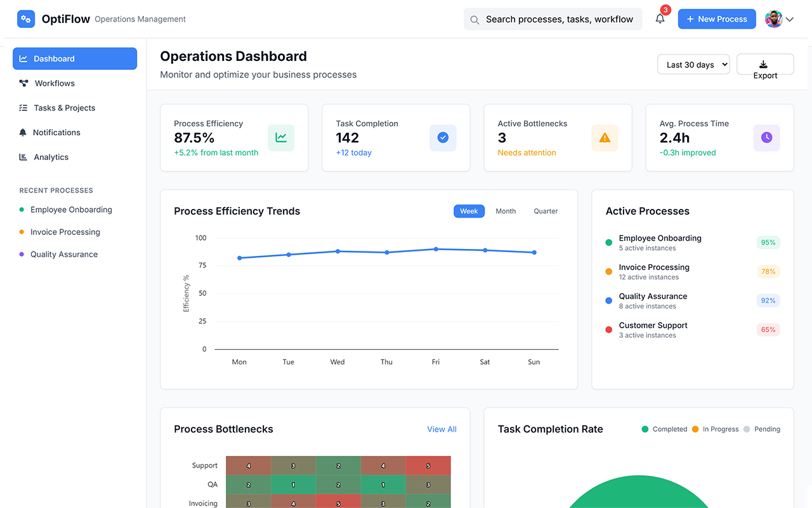812x508 pixels.
Task: Click the Analytics bar chart icon
Action: point(23,157)
